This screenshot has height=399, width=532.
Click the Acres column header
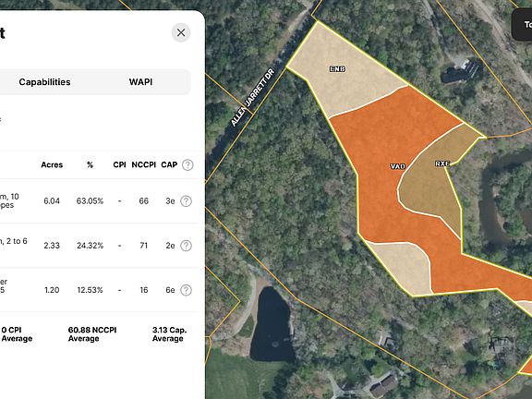pos(52,165)
